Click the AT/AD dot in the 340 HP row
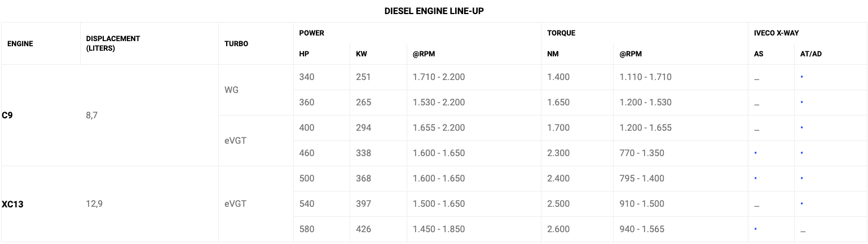This screenshot has width=868, height=244. pyautogui.click(x=801, y=77)
